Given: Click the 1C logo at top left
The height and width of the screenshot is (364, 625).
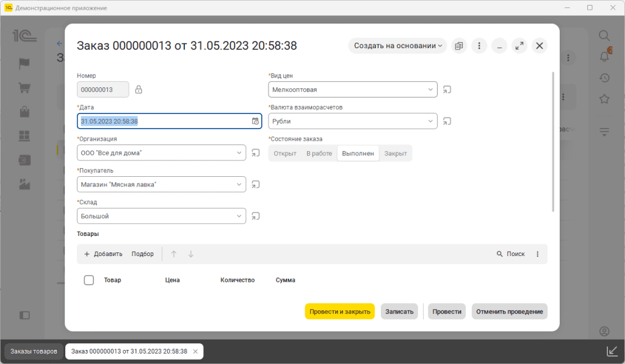Looking at the screenshot, I should tap(24, 36).
